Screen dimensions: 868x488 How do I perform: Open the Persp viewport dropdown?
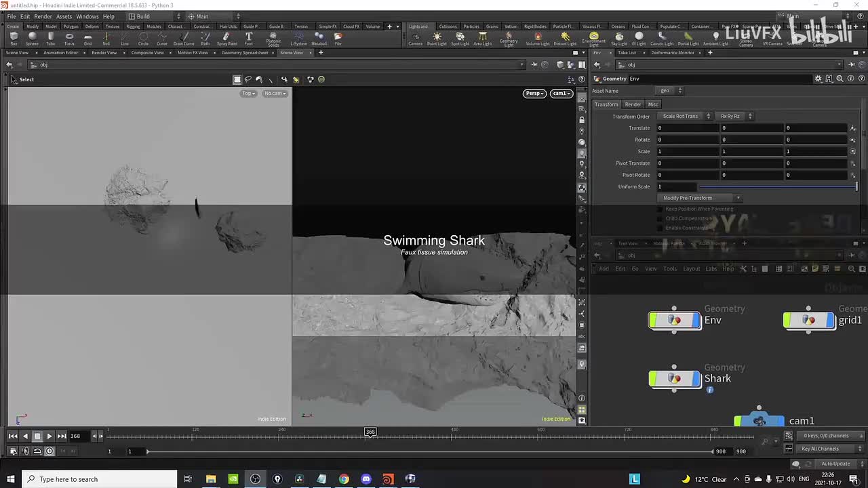pos(534,94)
